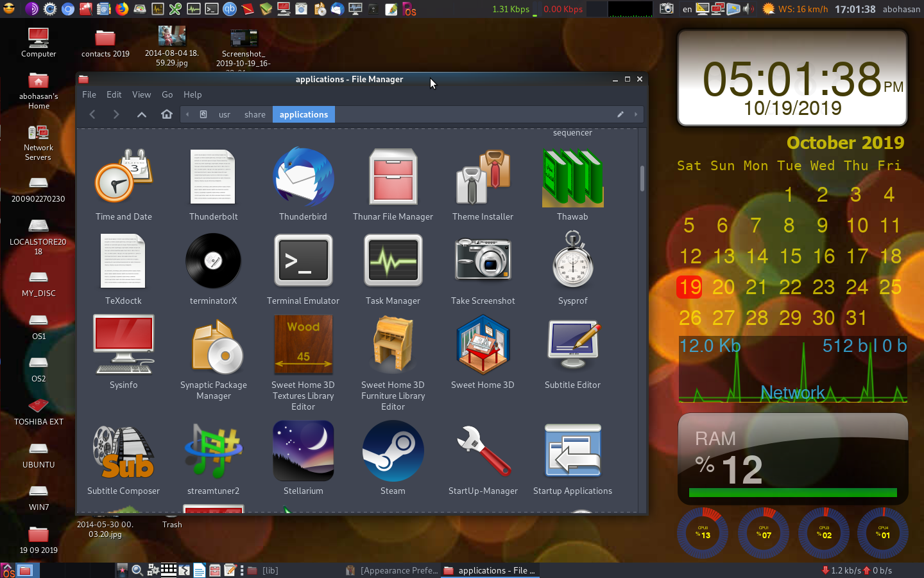Viewport: 924px width, 578px height.
Task: Open the Help menu in File Manager
Action: click(x=193, y=94)
